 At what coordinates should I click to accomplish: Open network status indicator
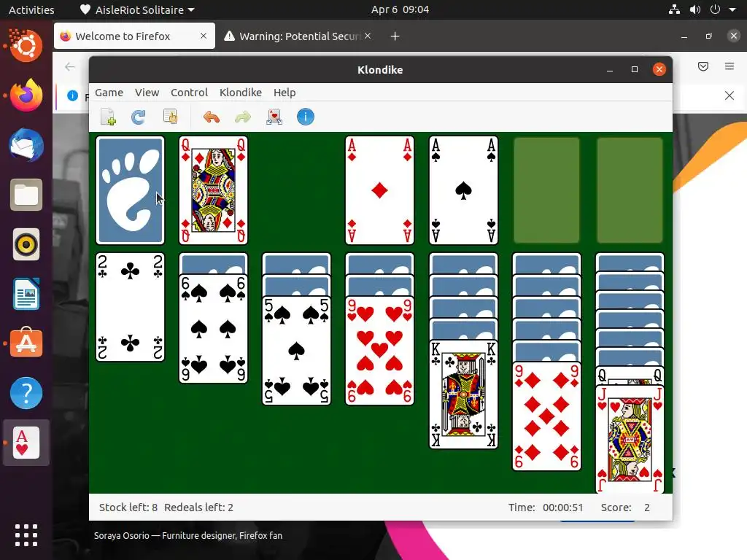point(674,9)
